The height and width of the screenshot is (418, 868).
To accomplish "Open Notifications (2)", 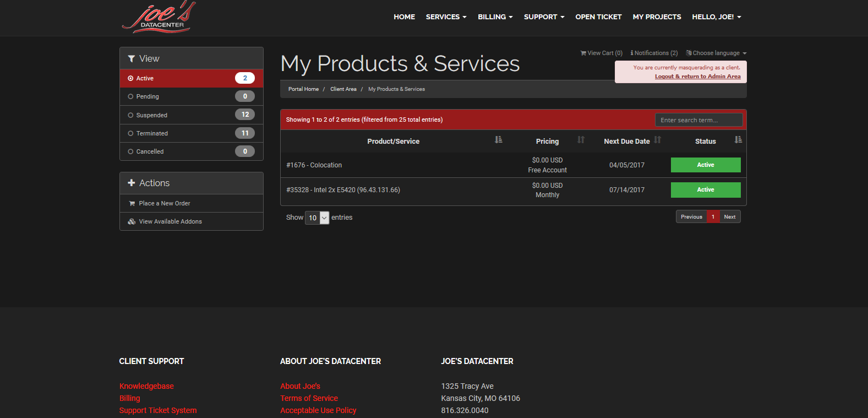I will click(x=654, y=53).
